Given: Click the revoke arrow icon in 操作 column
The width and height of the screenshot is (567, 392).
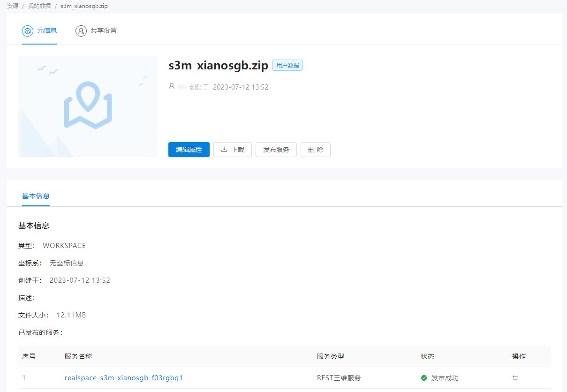Looking at the screenshot, I should [515, 378].
